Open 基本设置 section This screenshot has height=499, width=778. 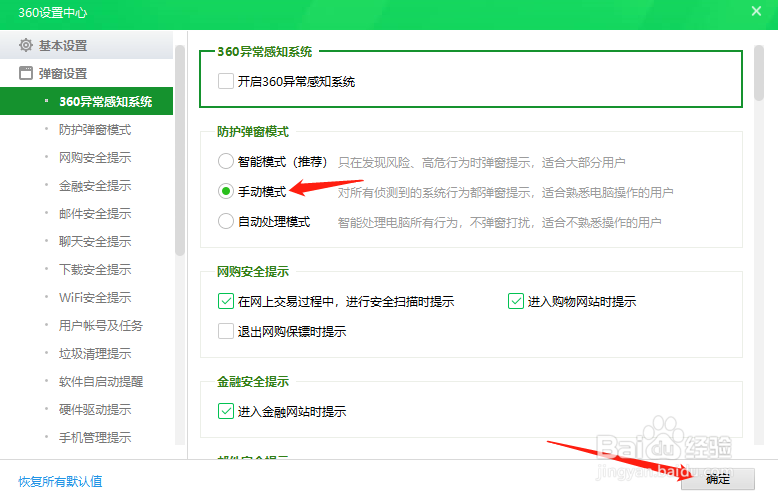pos(86,45)
